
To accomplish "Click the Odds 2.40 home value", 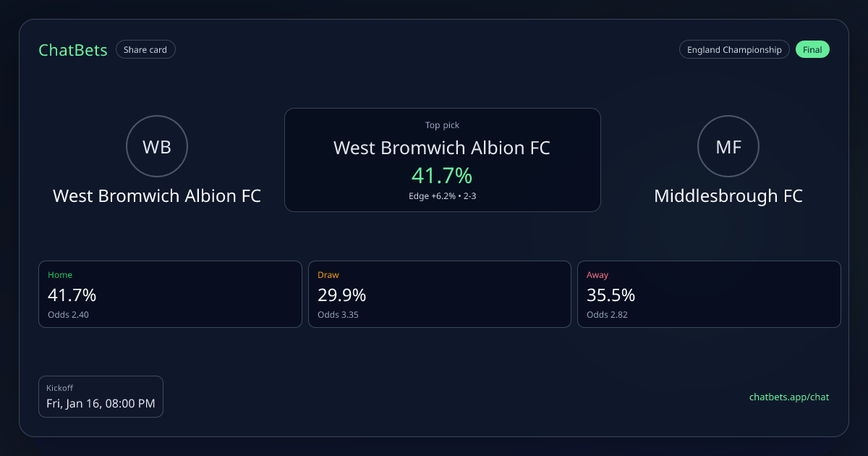I will point(68,315).
